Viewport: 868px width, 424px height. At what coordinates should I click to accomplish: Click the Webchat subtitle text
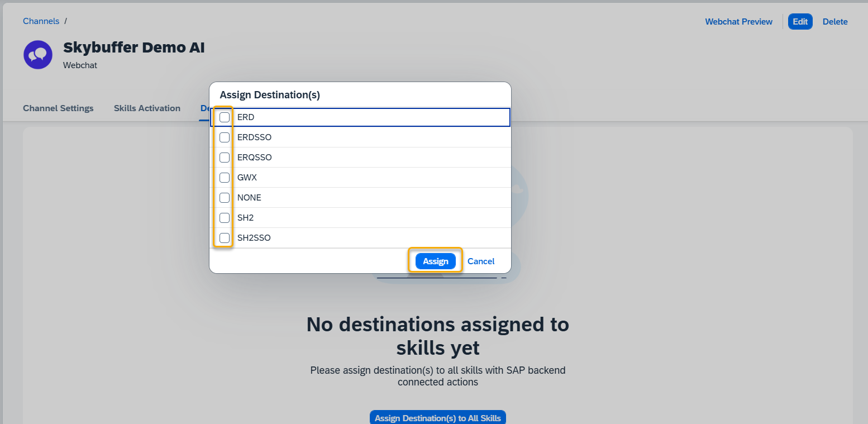coord(80,65)
